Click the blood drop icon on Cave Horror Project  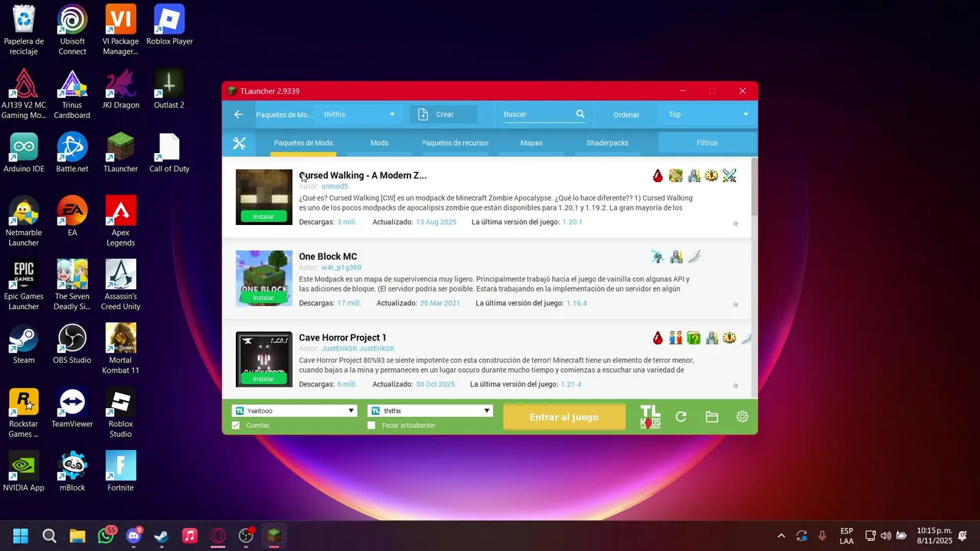point(658,338)
